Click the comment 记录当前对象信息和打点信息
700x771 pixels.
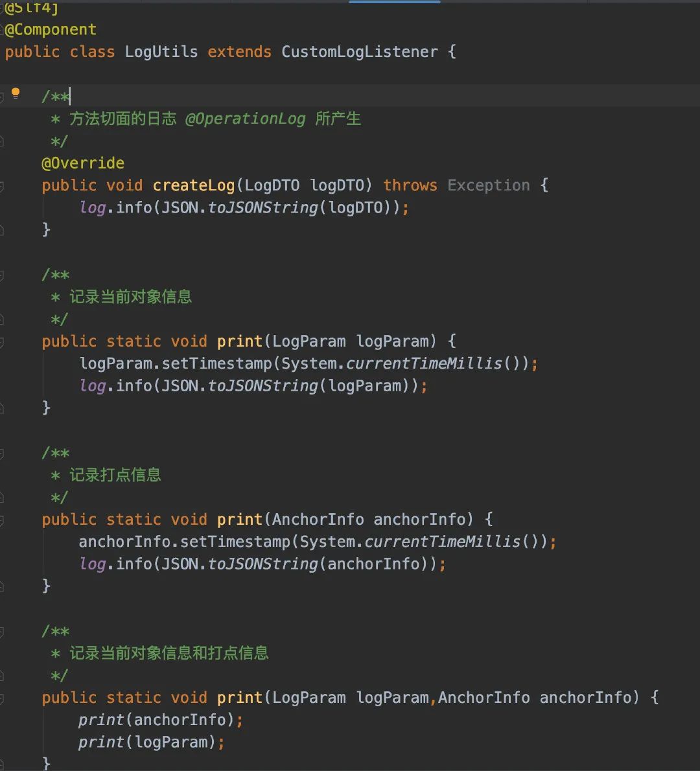pos(169,653)
